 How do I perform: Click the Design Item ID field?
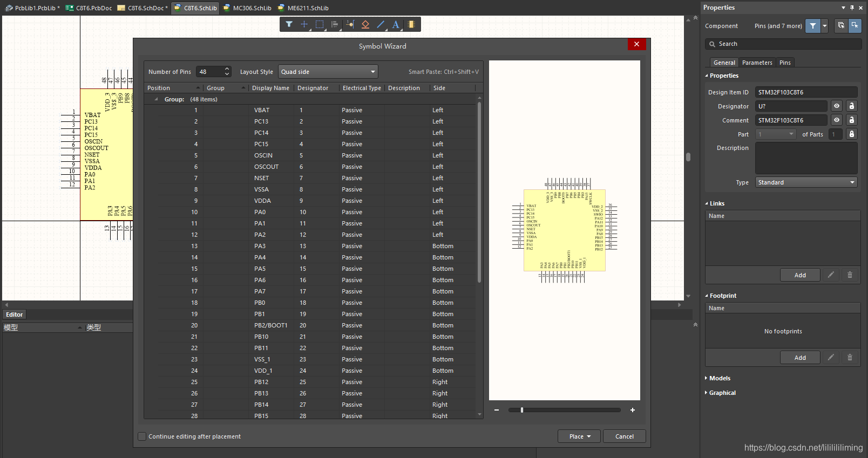805,92
